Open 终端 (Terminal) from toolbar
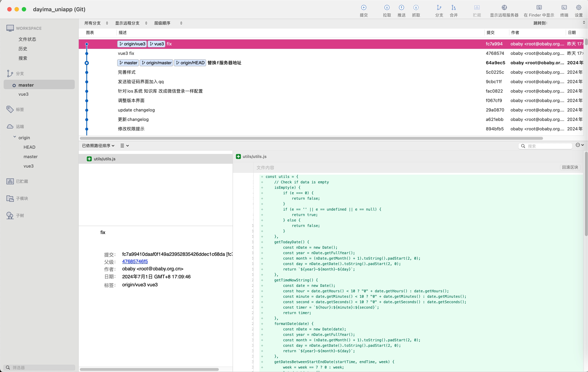 point(564,8)
